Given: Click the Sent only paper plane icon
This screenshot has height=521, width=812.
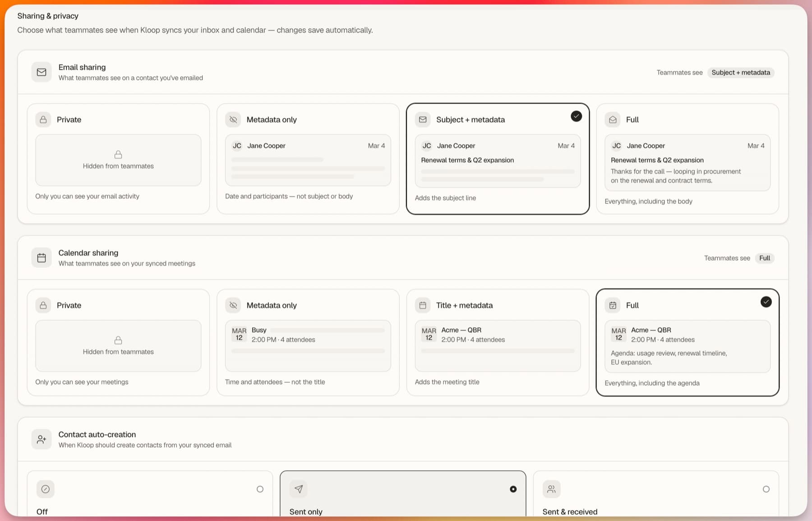Looking at the screenshot, I should tap(299, 489).
